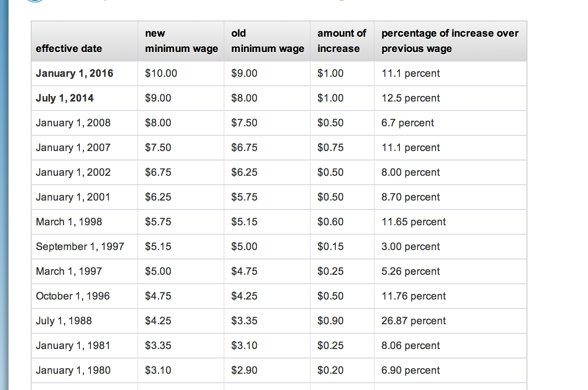Click the "8.70 percent" cell
The width and height of the screenshot is (588, 390).
[x=410, y=197]
